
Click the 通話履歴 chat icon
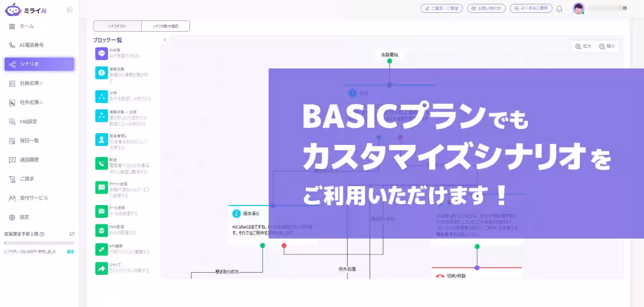pos(12,160)
